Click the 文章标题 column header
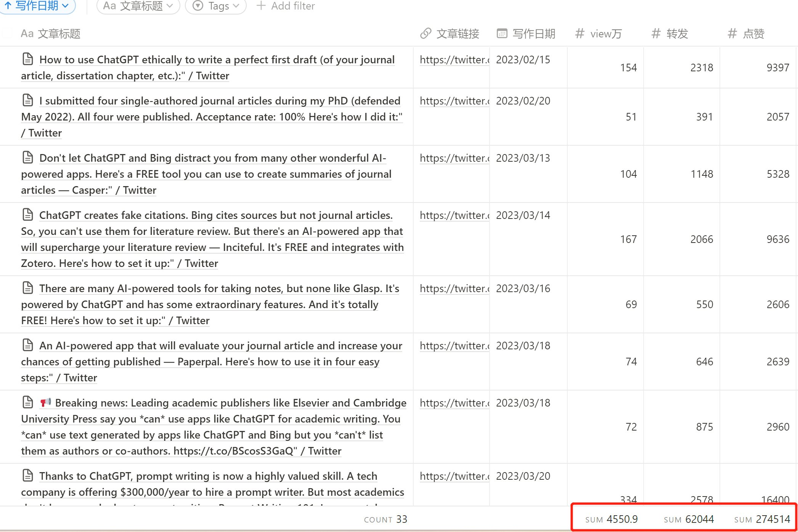 [x=51, y=34]
